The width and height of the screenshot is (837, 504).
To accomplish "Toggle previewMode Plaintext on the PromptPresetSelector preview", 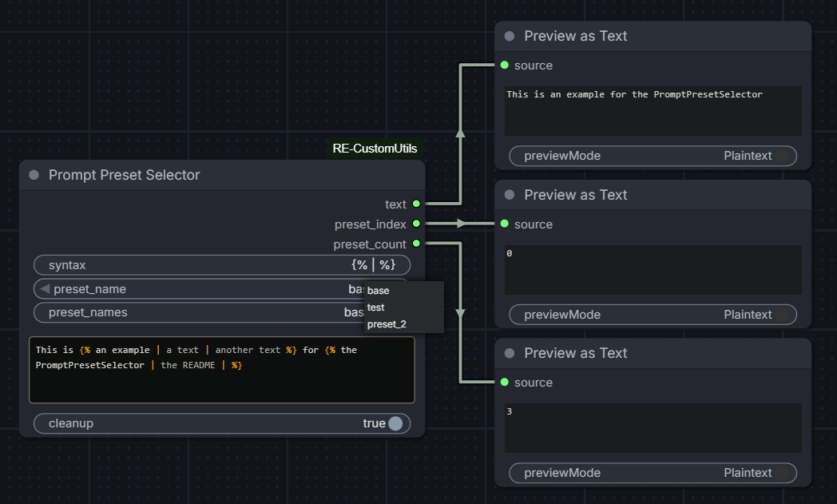I will point(653,156).
